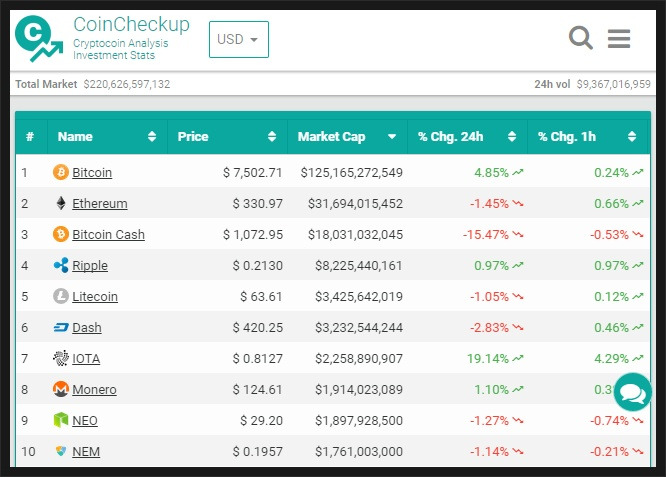Click NEM price $ 0.1957

257,452
